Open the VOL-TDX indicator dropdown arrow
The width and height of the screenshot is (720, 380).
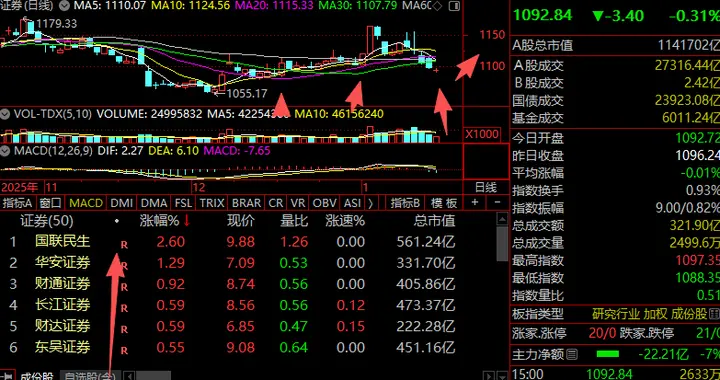(x=5, y=114)
